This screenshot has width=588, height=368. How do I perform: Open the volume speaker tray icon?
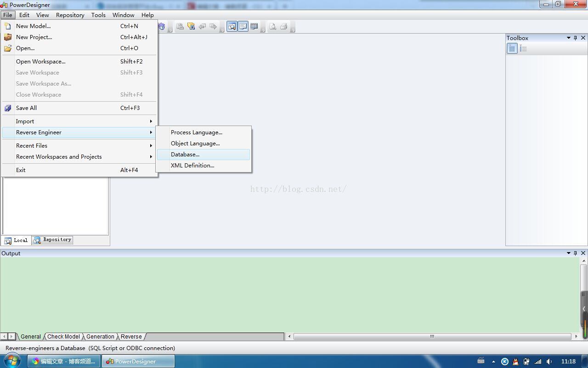tap(549, 362)
